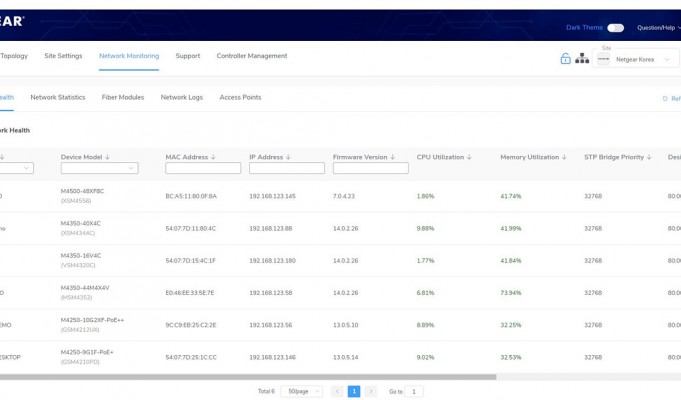Open the Controller Management tab
Viewport: 681px width, 400px height.
pyautogui.click(x=252, y=56)
